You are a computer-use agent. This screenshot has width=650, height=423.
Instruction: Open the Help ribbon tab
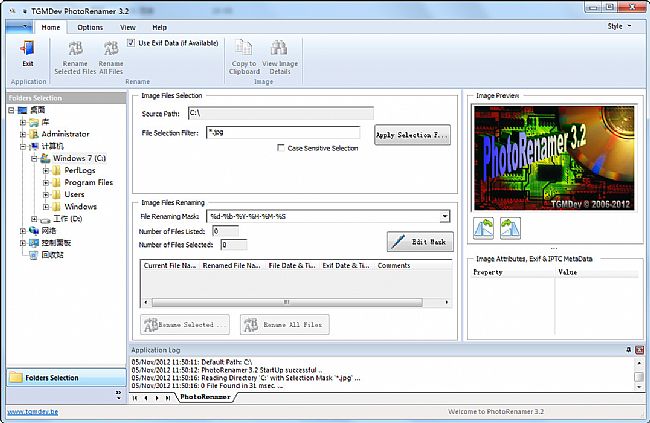[160, 27]
